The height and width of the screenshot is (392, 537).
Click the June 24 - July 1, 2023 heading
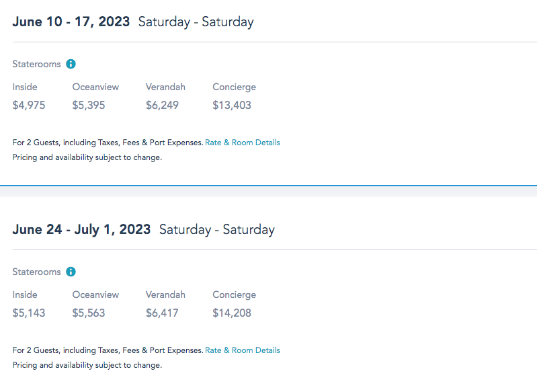coord(81,229)
